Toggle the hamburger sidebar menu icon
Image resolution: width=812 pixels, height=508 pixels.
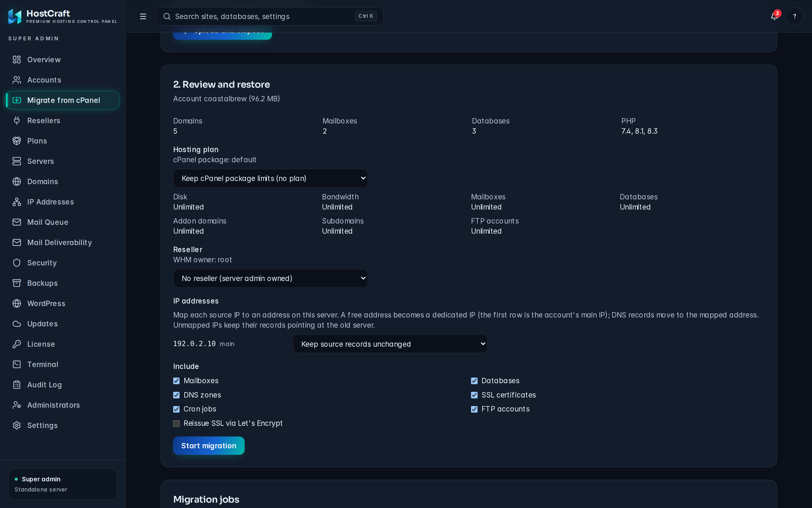click(143, 17)
